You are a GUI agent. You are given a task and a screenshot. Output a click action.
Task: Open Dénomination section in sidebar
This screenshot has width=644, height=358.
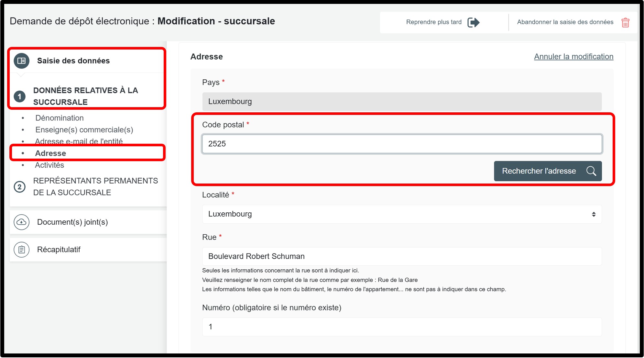[x=60, y=118]
